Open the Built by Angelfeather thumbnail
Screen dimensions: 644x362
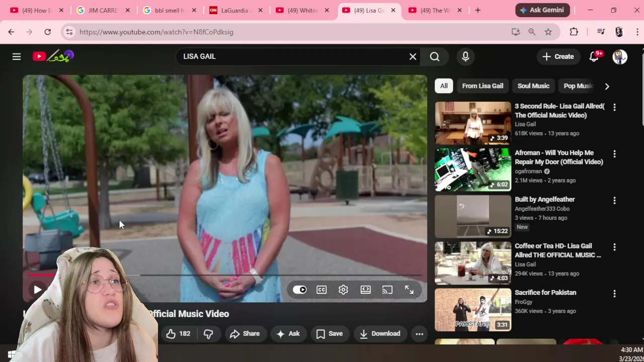(473, 216)
